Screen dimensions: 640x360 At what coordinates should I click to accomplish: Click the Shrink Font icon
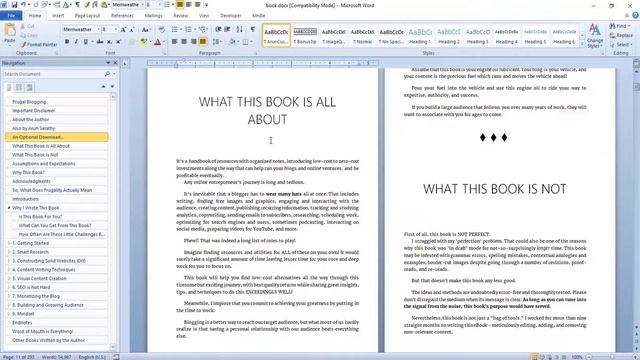[132, 29]
